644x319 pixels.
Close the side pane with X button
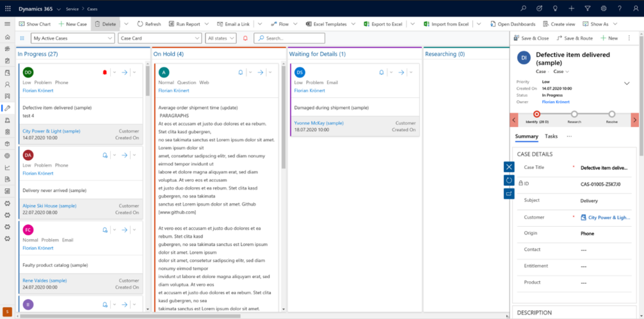pos(509,166)
